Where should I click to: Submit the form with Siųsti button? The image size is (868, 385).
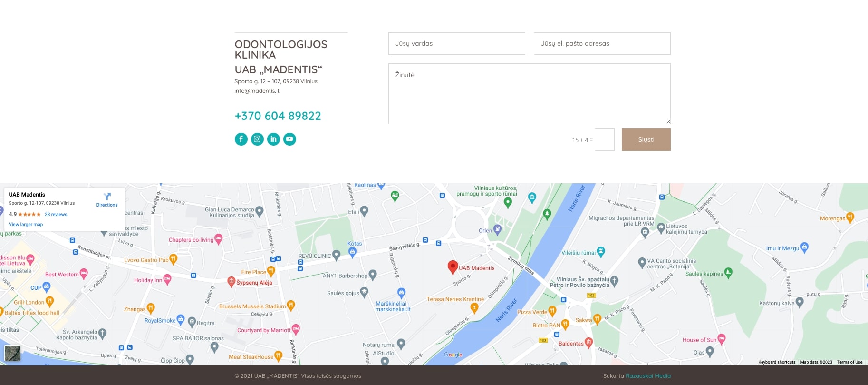tap(646, 140)
